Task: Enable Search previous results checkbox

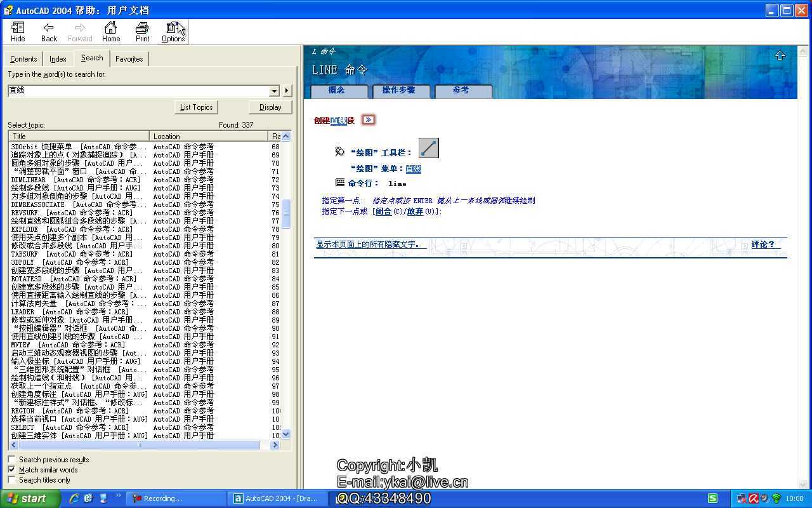Action: [12, 460]
